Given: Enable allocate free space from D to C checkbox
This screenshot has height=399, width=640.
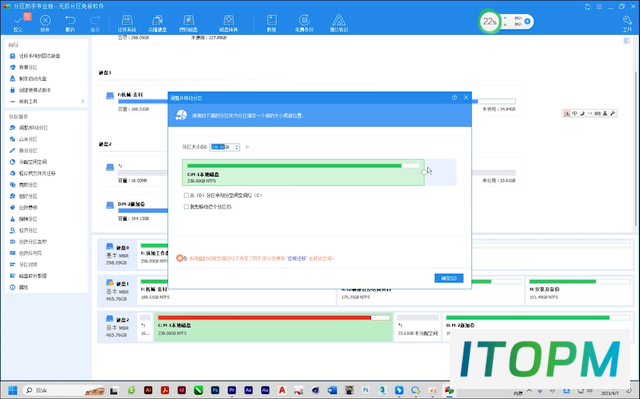Looking at the screenshot, I should (186, 195).
